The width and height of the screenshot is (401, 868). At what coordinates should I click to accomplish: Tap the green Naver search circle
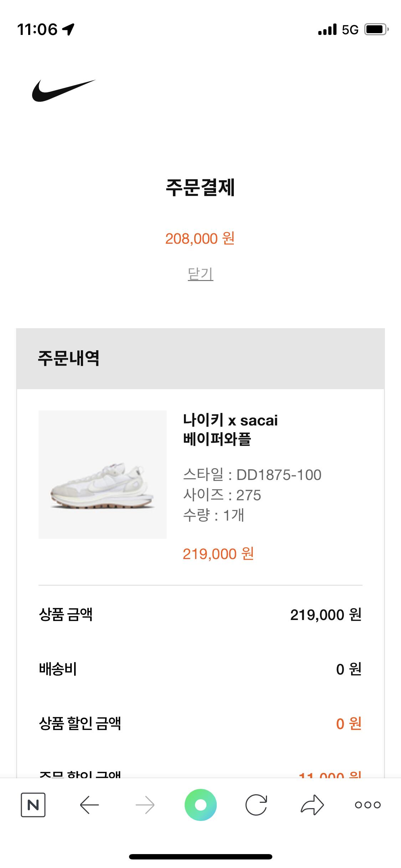click(201, 805)
